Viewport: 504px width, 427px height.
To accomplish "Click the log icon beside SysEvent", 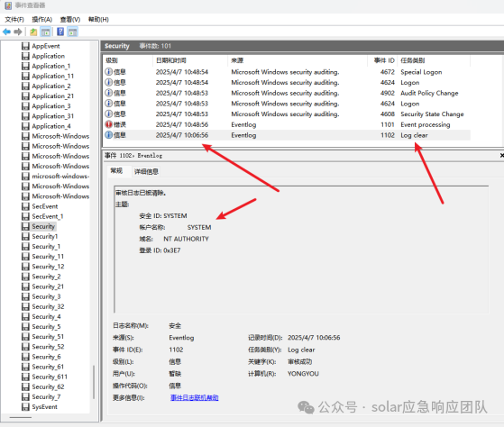I will point(25,407).
